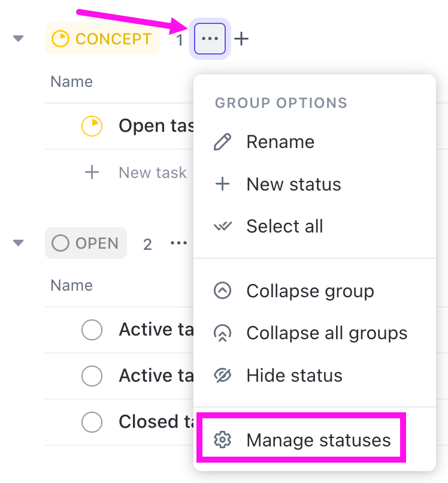448x483 pixels.
Task: Click the yellow Concept status badge
Action: pos(102,40)
